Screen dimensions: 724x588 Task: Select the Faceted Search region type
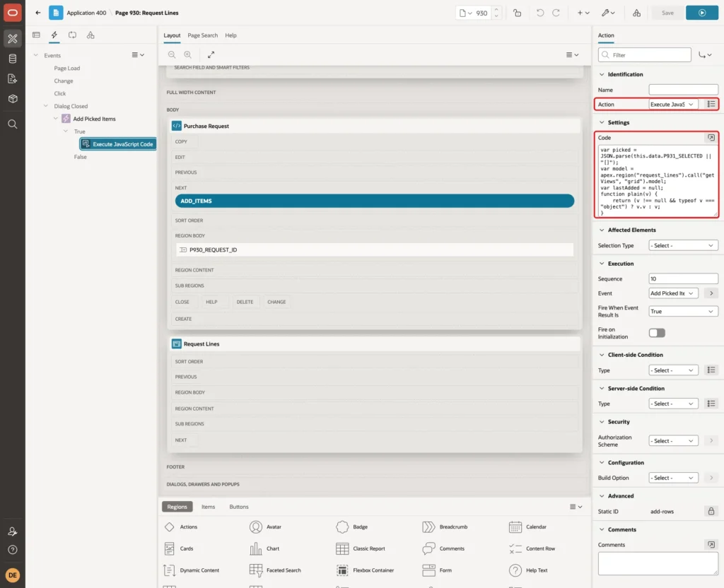(276, 570)
